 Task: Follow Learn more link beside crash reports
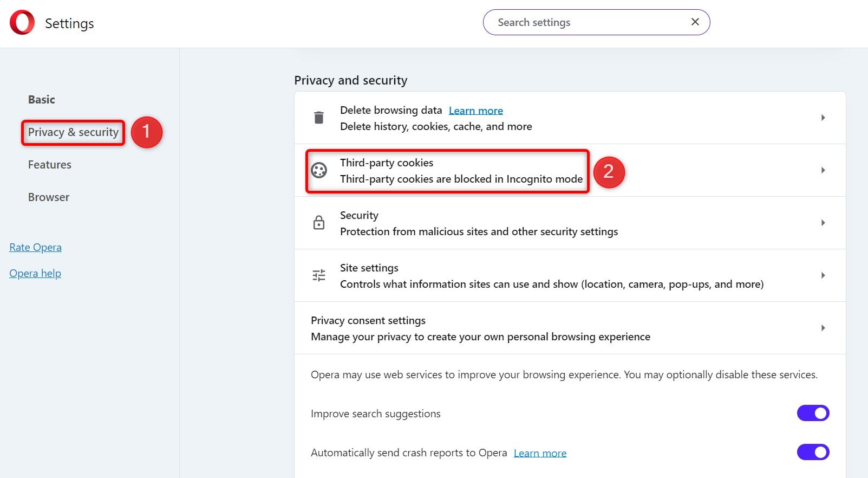[x=540, y=453]
